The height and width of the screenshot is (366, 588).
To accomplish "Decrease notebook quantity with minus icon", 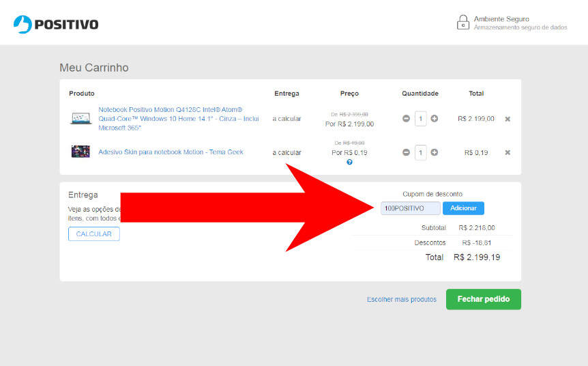I will click(x=407, y=119).
